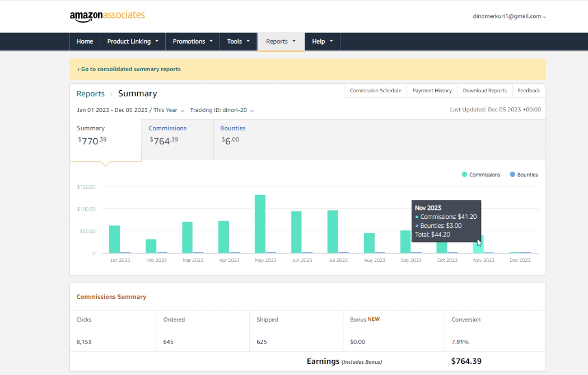Click the Dec 2023 axis label

(x=520, y=260)
